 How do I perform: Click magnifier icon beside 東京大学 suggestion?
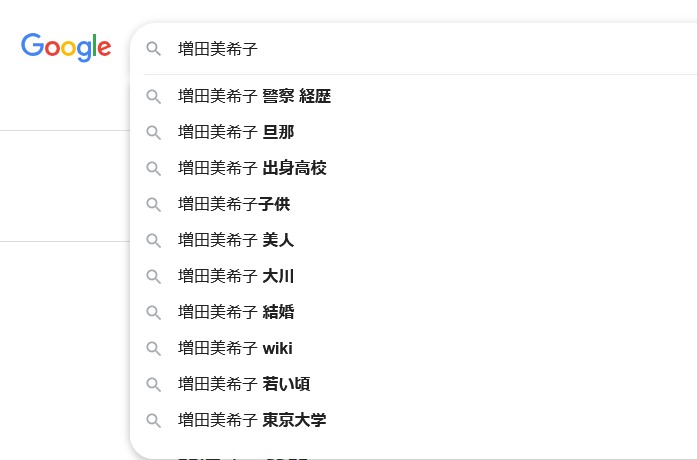(153, 420)
